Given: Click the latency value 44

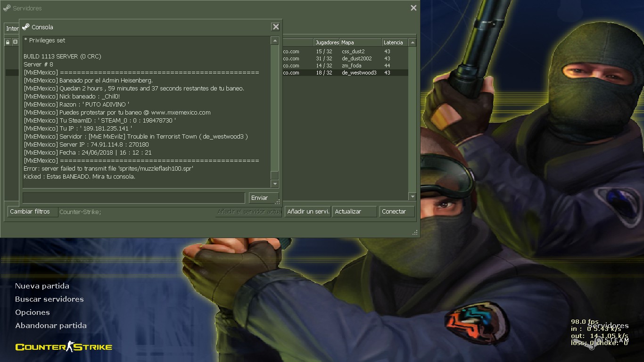Looking at the screenshot, I should pyautogui.click(x=387, y=66).
